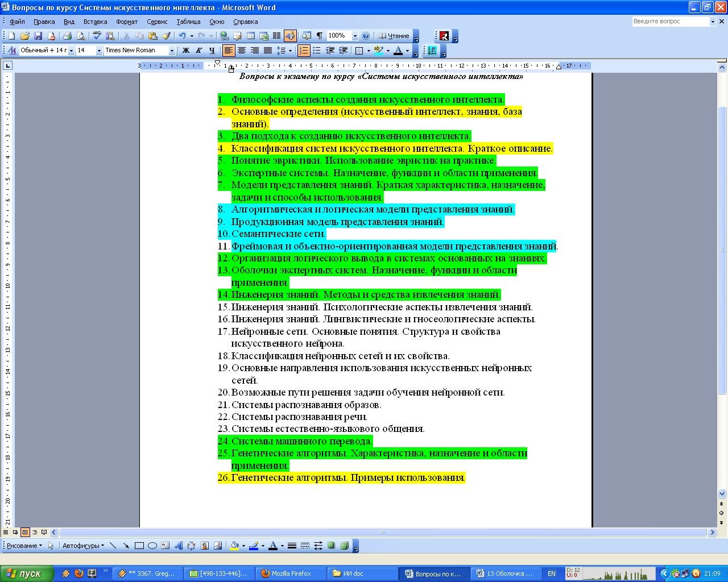This screenshot has height=582, width=728.
Task: Insert a hyperlink using the toolbar icon
Action: point(224,36)
